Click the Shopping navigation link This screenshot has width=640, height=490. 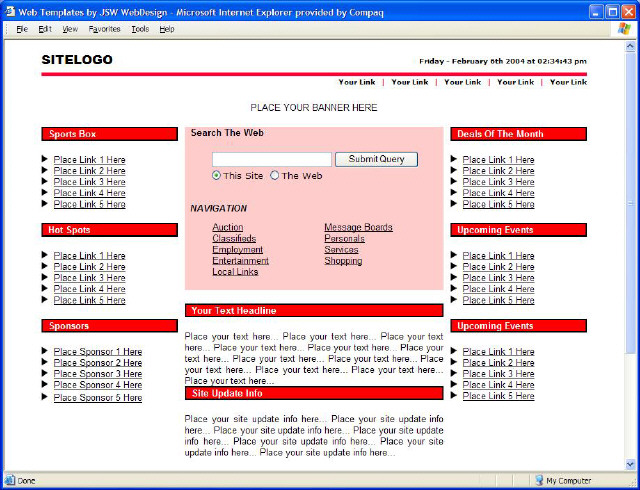pos(343,261)
